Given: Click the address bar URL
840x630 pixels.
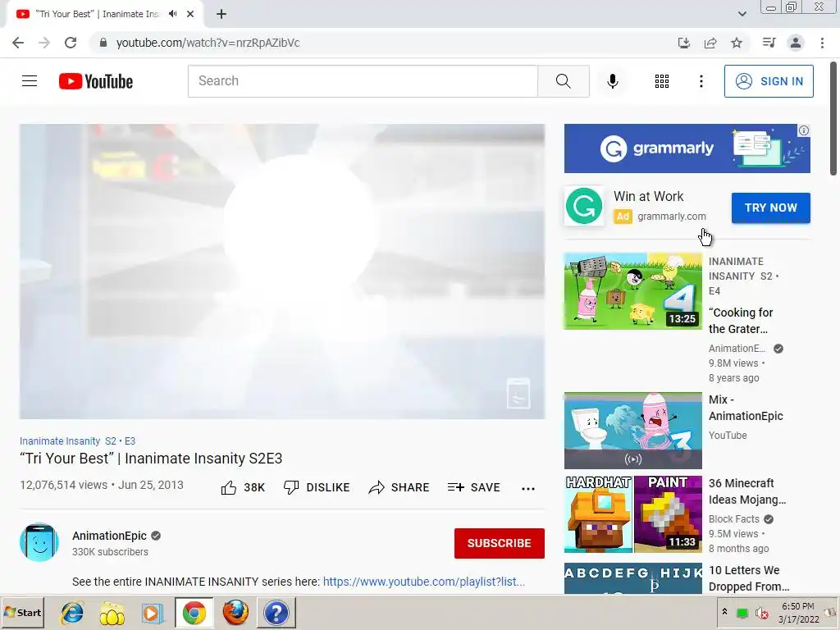Looking at the screenshot, I should point(208,43).
